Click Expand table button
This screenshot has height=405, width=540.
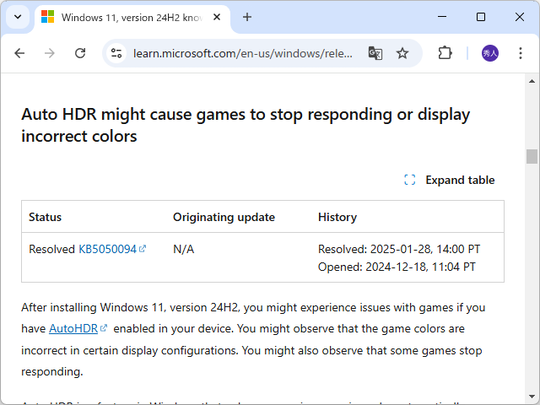[449, 180]
